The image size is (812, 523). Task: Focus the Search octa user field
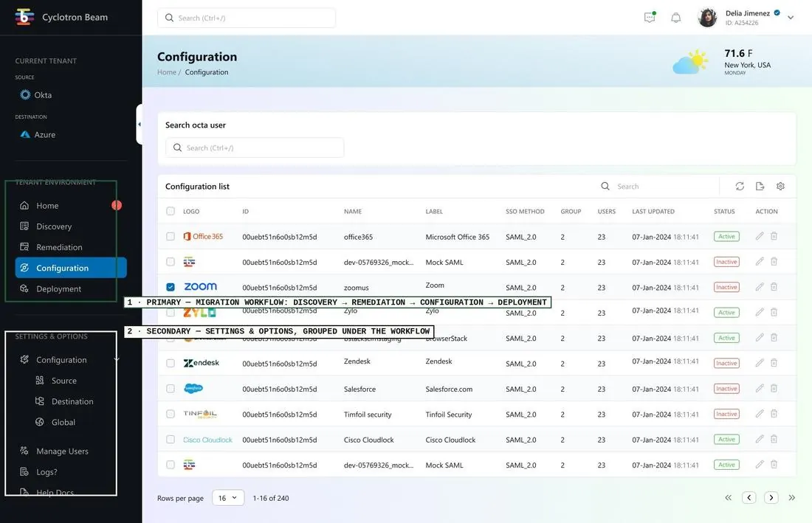(255, 148)
